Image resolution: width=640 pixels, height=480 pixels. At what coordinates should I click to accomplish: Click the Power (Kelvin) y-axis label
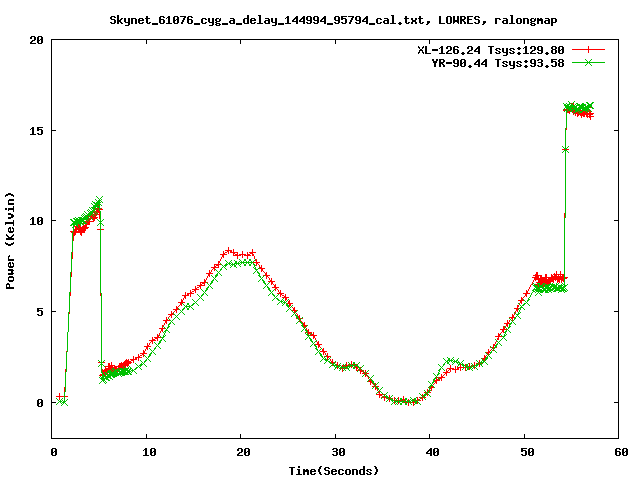[x=10, y=241]
